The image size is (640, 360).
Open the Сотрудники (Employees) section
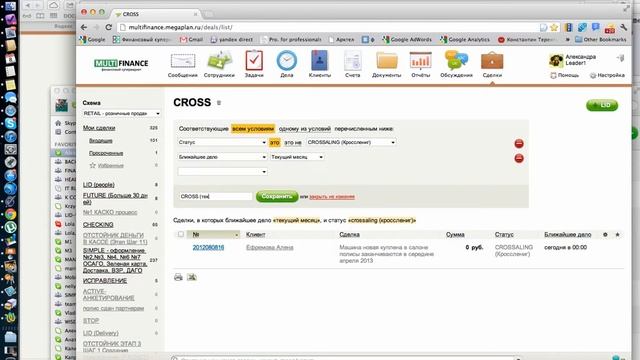pyautogui.click(x=219, y=64)
